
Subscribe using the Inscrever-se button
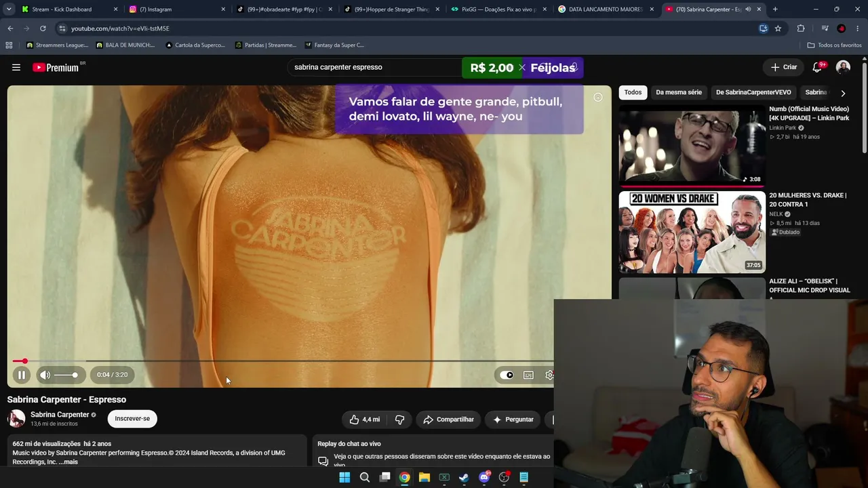[x=132, y=419]
